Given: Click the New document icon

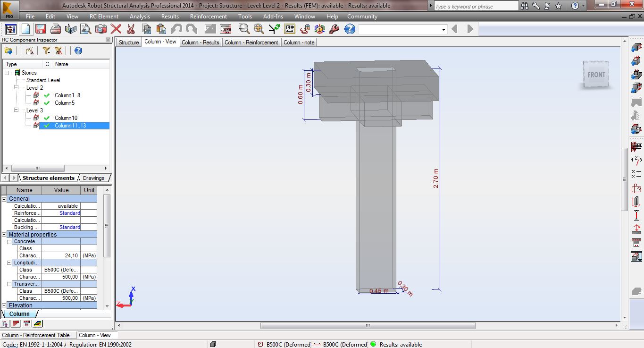Looking at the screenshot, I should click(x=25, y=29).
